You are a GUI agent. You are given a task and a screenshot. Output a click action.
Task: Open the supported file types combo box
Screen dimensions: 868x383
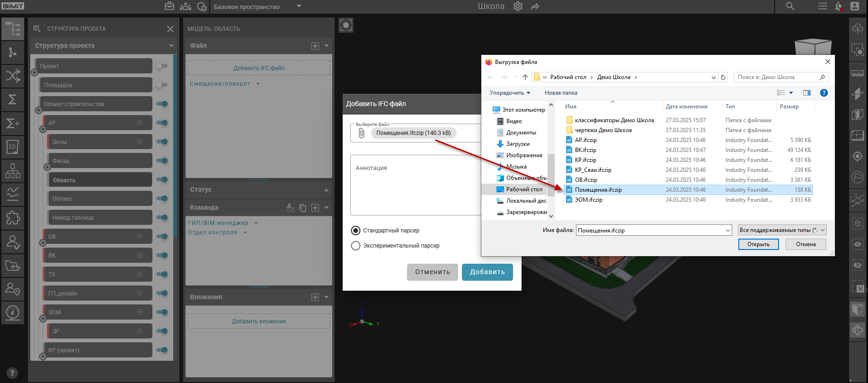[782, 230]
